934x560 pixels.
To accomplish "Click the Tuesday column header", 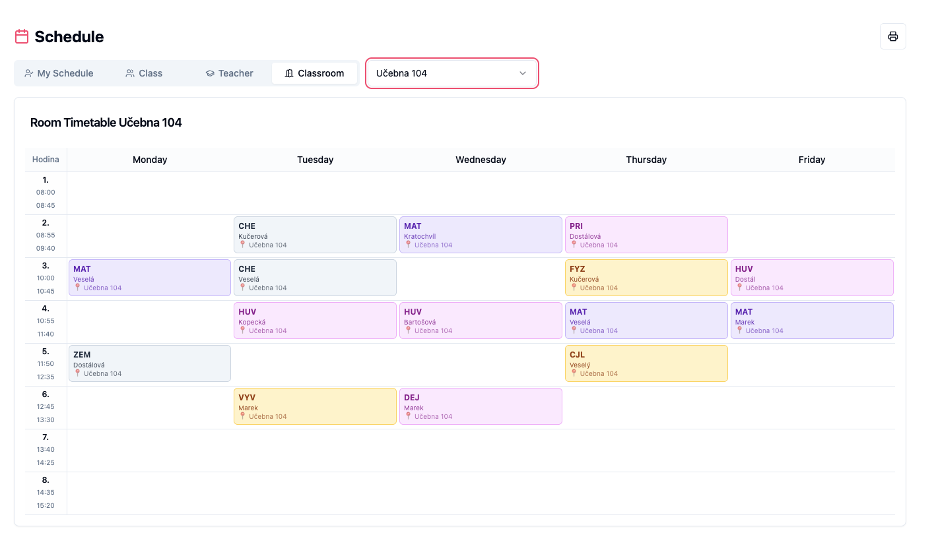I will pyautogui.click(x=316, y=160).
